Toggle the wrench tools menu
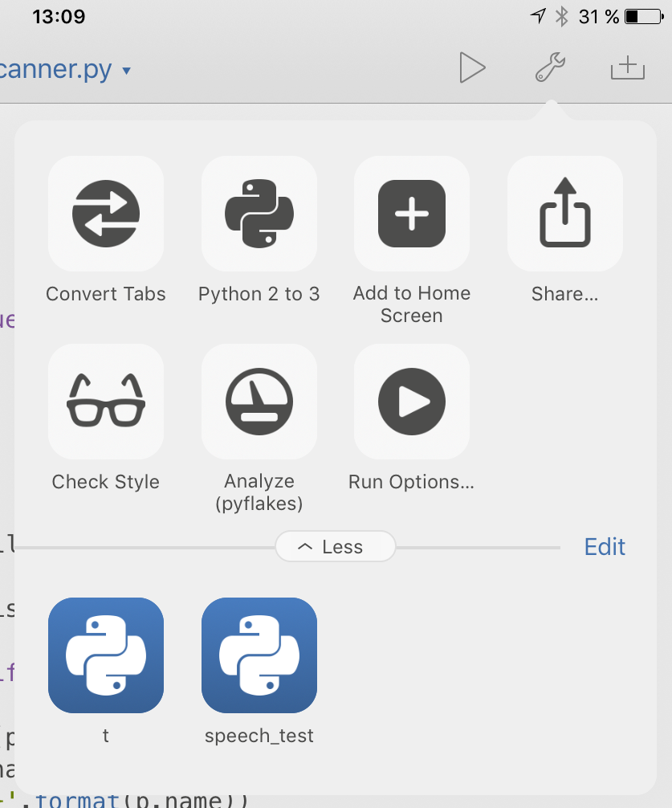 point(550,68)
